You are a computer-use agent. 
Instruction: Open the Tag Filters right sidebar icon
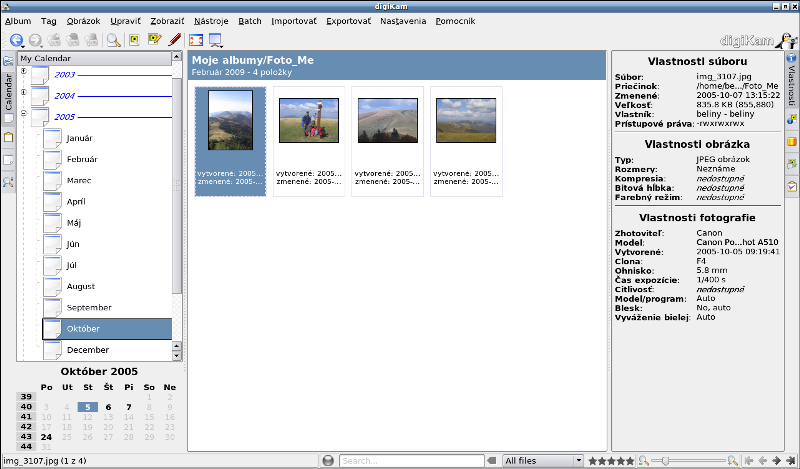pos(791,186)
